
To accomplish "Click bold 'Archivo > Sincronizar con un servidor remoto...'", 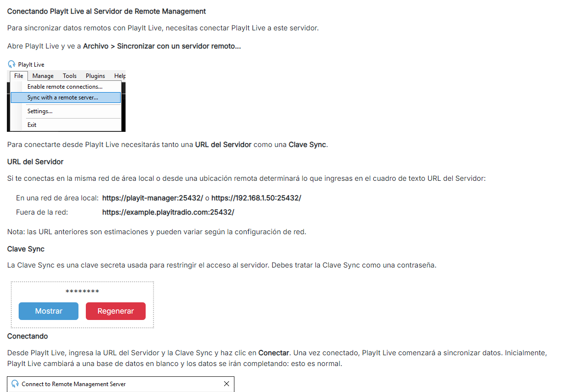I will pos(162,46).
